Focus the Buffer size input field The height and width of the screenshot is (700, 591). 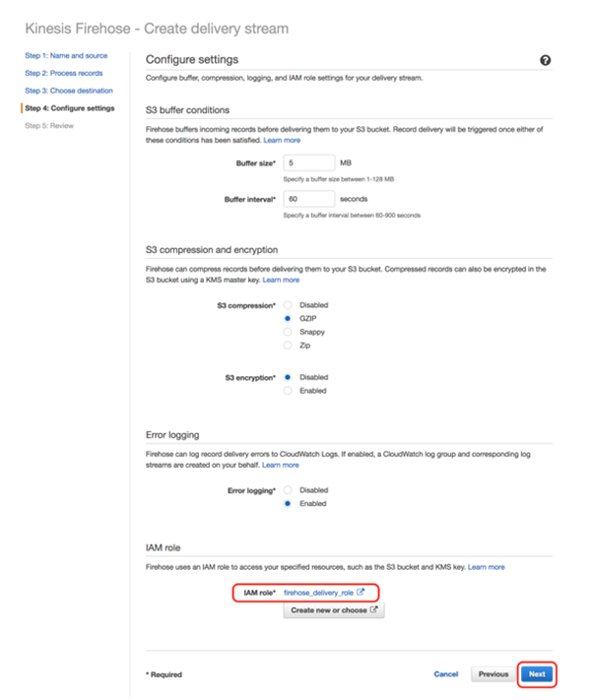(308, 163)
